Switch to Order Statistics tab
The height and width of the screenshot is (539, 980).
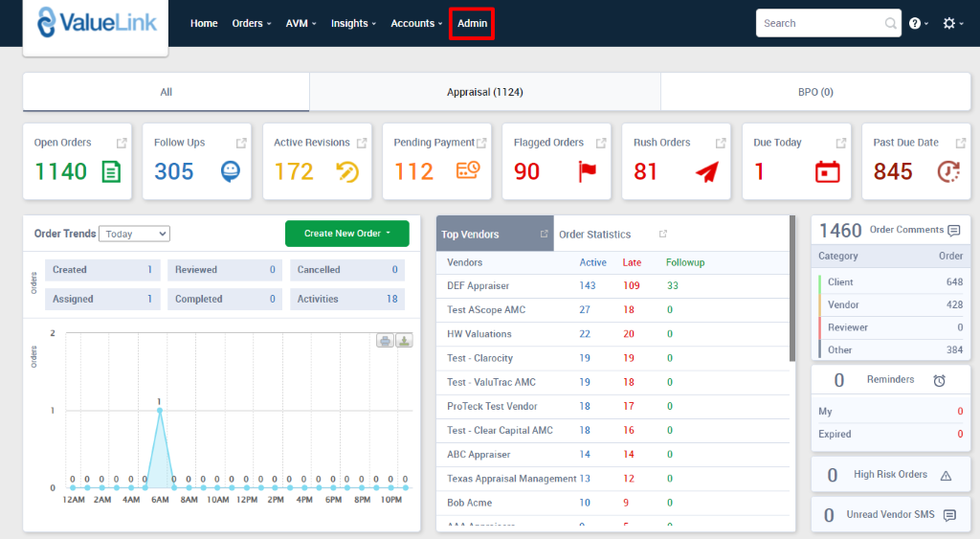594,234
